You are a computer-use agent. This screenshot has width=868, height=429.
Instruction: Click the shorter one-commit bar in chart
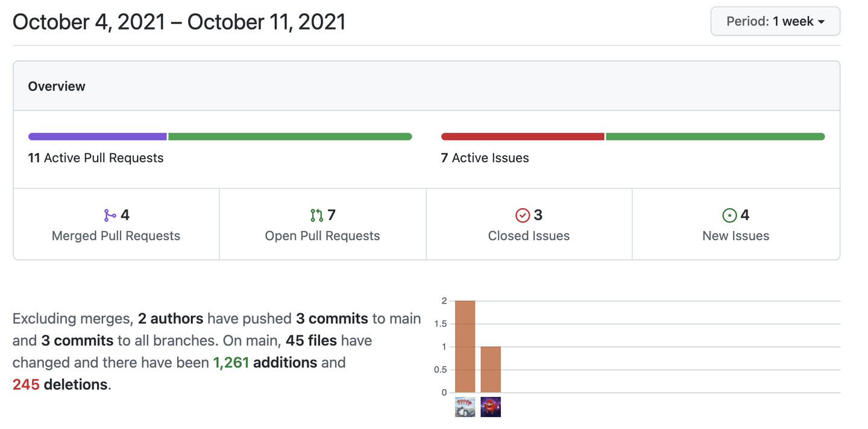(491, 369)
